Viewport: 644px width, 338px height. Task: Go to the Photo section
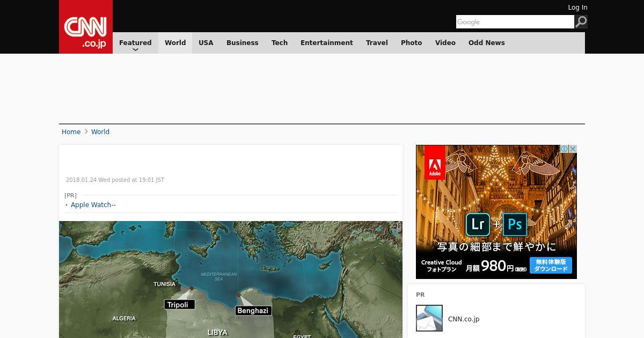tap(412, 43)
